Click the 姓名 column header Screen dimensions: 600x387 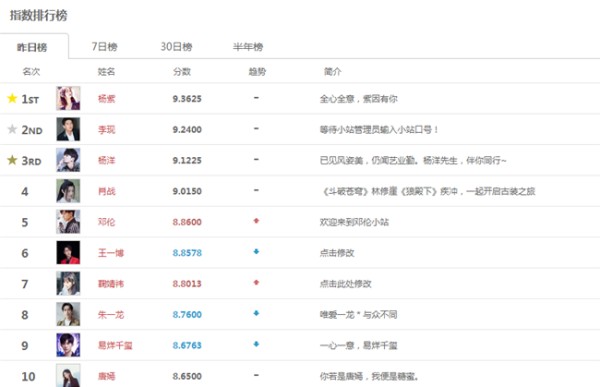pos(106,72)
